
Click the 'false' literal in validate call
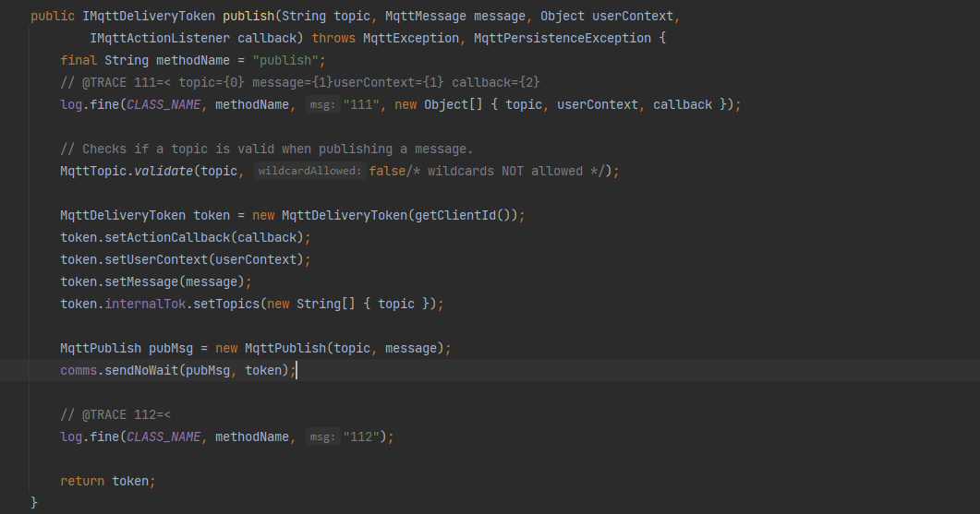[387, 171]
